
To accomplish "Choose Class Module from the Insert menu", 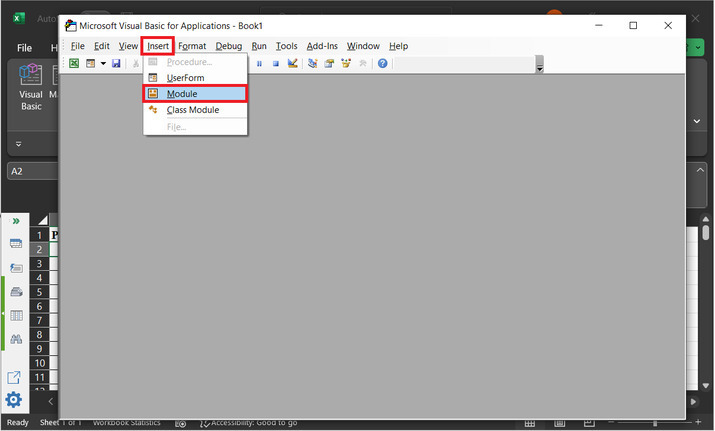I will point(195,110).
